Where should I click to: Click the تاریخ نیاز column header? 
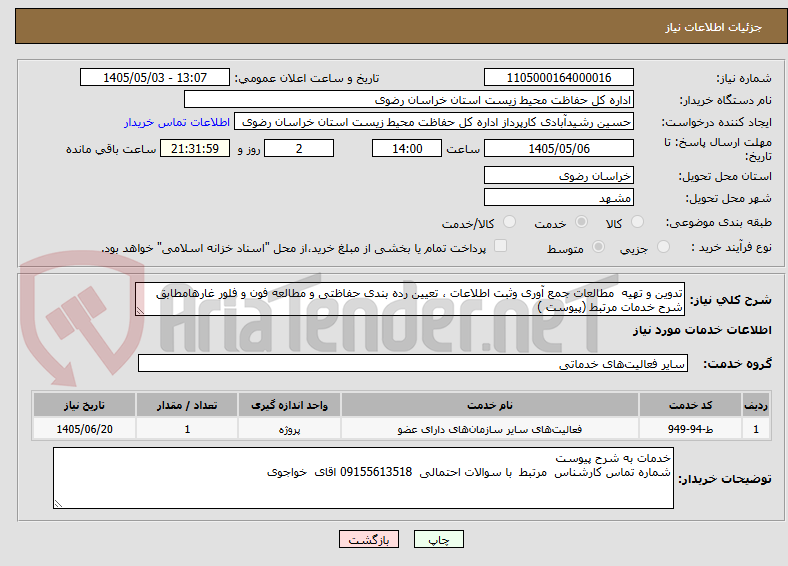[84, 405]
